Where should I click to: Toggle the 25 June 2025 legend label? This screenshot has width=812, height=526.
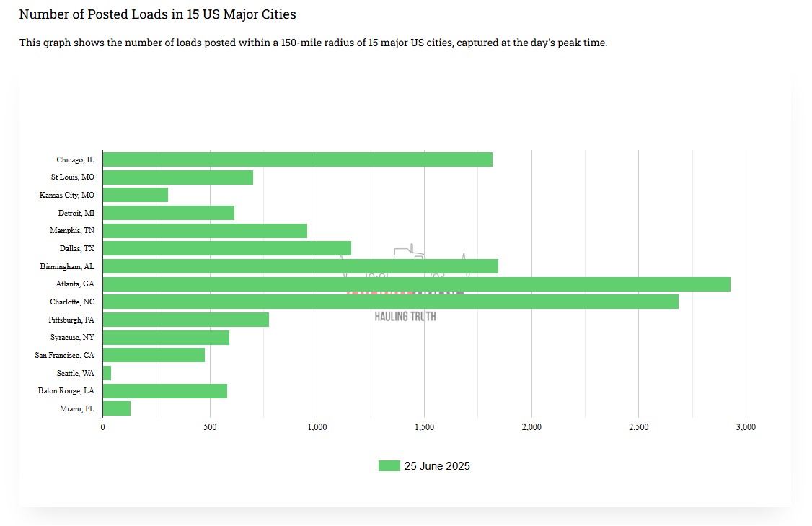pos(437,466)
